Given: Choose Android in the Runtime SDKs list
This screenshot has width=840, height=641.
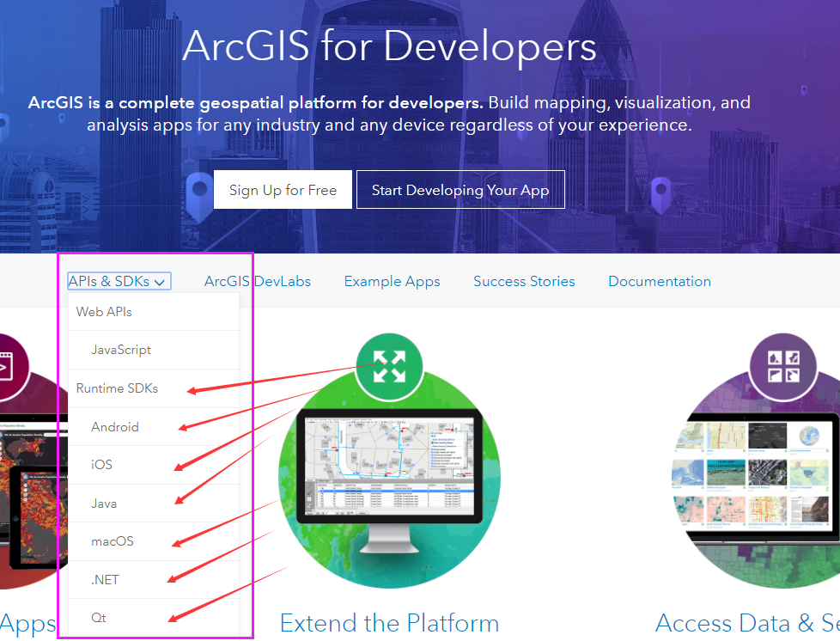Looking at the screenshot, I should (154, 427).
